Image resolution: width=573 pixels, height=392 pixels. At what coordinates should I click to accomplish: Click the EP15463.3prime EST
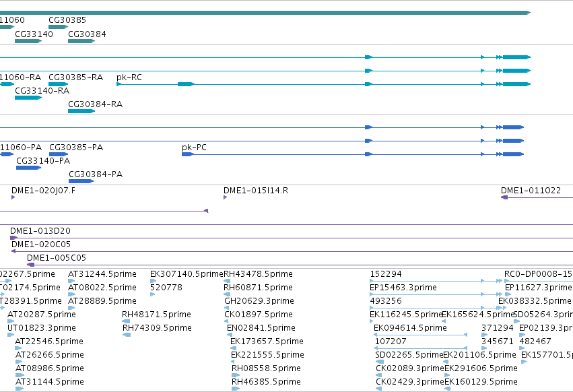[x=436, y=294]
